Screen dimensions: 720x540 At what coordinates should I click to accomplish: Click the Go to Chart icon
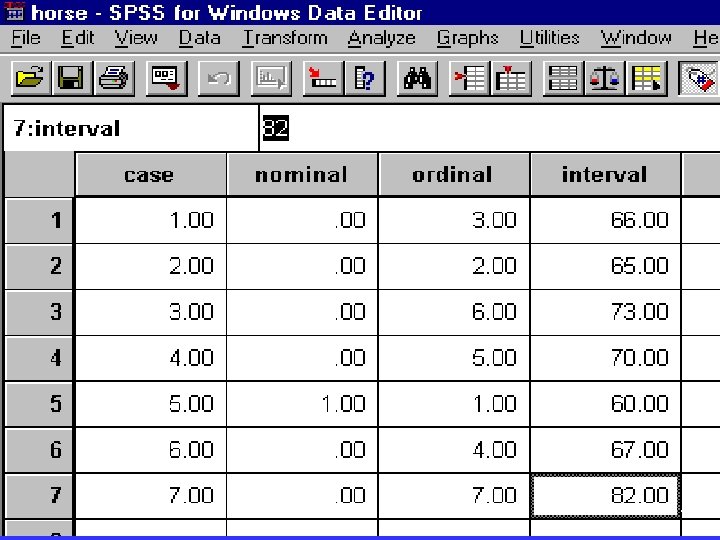271,78
